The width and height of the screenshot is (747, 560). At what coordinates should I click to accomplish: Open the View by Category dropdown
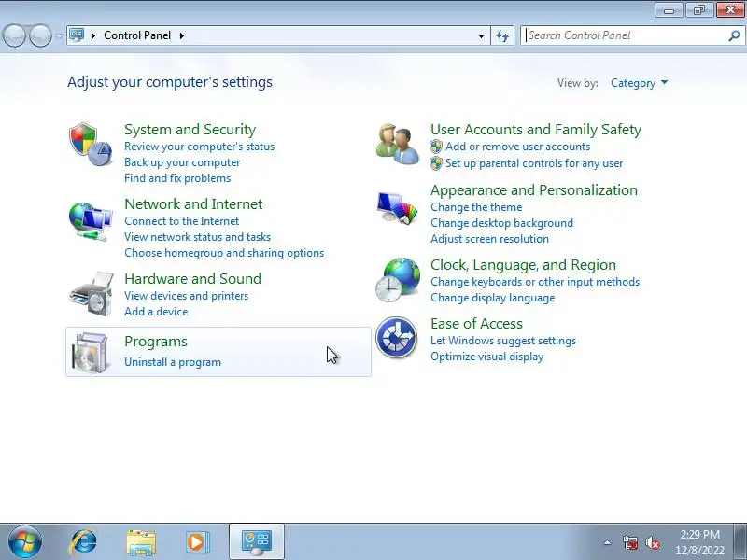(x=640, y=83)
